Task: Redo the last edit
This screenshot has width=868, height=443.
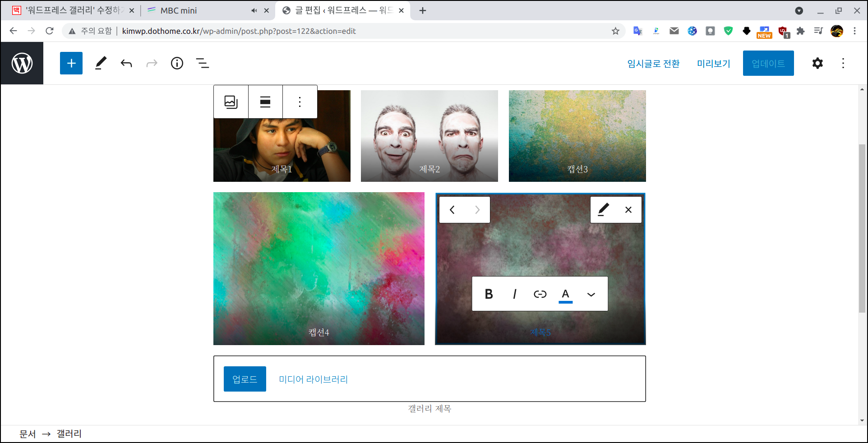Action: (152, 63)
